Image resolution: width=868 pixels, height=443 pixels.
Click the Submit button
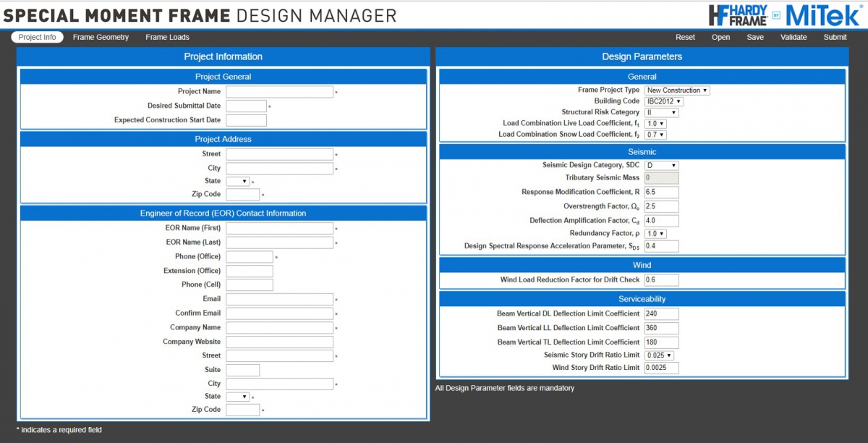click(x=835, y=37)
